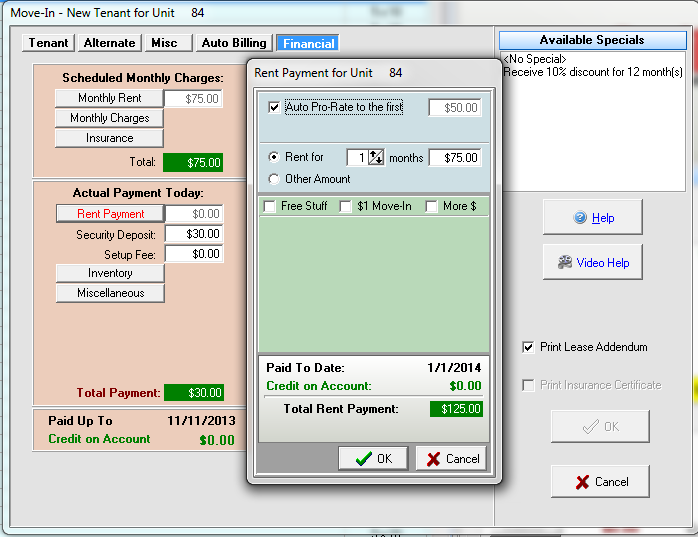Uncheck Auto Pro-Rate to the first
698x537 pixels.
click(274, 107)
